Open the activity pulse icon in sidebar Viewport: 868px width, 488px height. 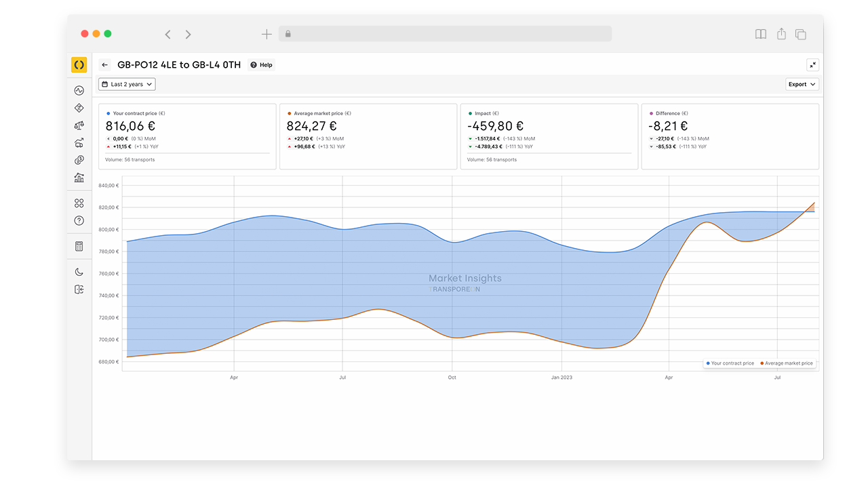point(79,90)
